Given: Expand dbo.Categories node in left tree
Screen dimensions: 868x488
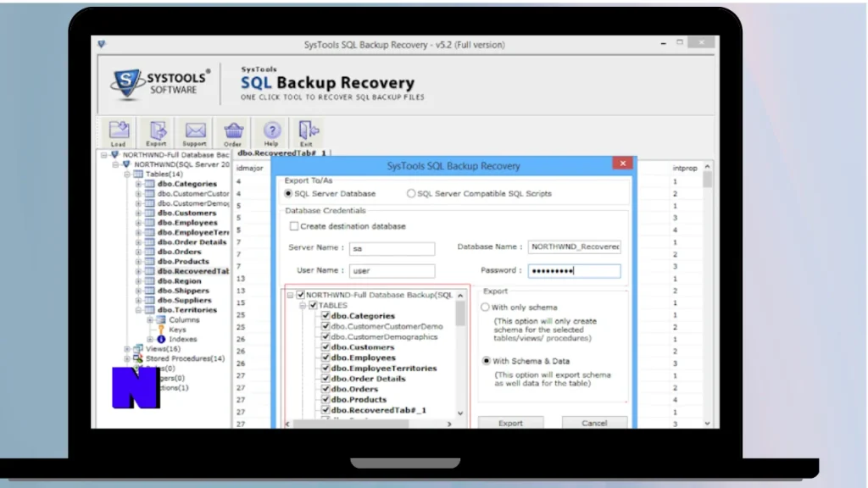Looking at the screenshot, I should click(138, 184).
